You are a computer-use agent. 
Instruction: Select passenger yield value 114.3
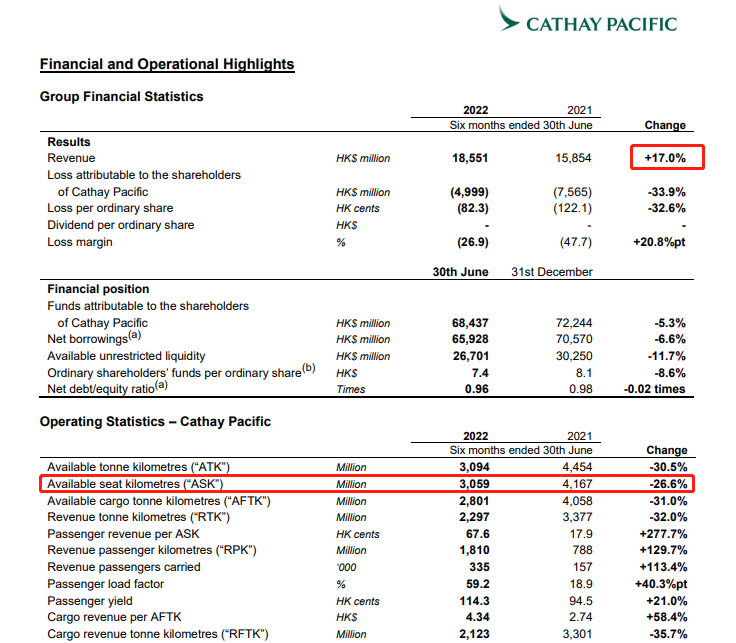click(474, 601)
